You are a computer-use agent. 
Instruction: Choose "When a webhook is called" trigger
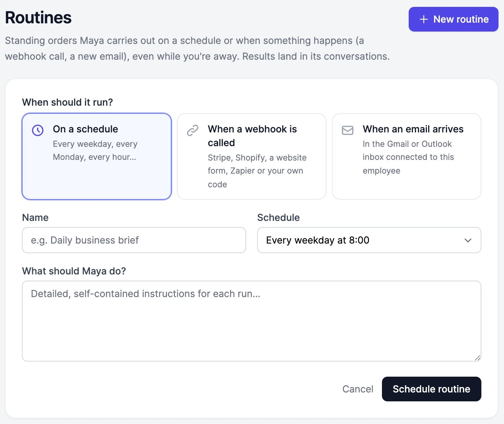click(x=252, y=156)
